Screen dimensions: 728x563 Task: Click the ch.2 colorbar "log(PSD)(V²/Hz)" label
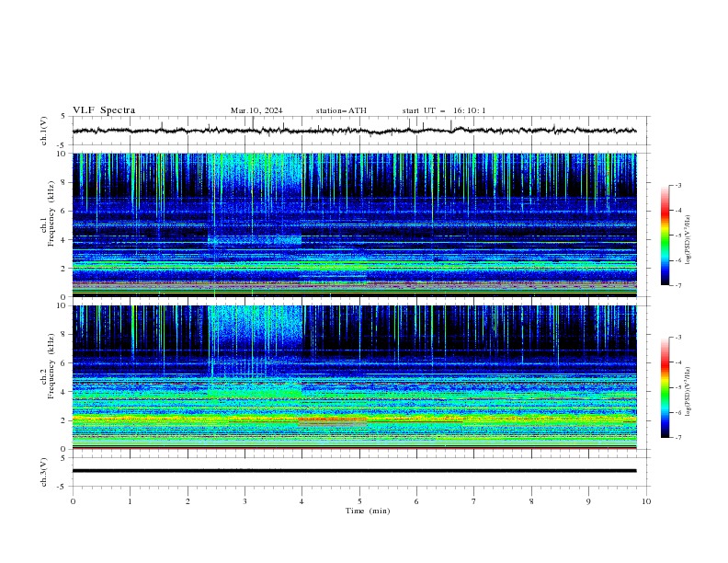pos(688,392)
